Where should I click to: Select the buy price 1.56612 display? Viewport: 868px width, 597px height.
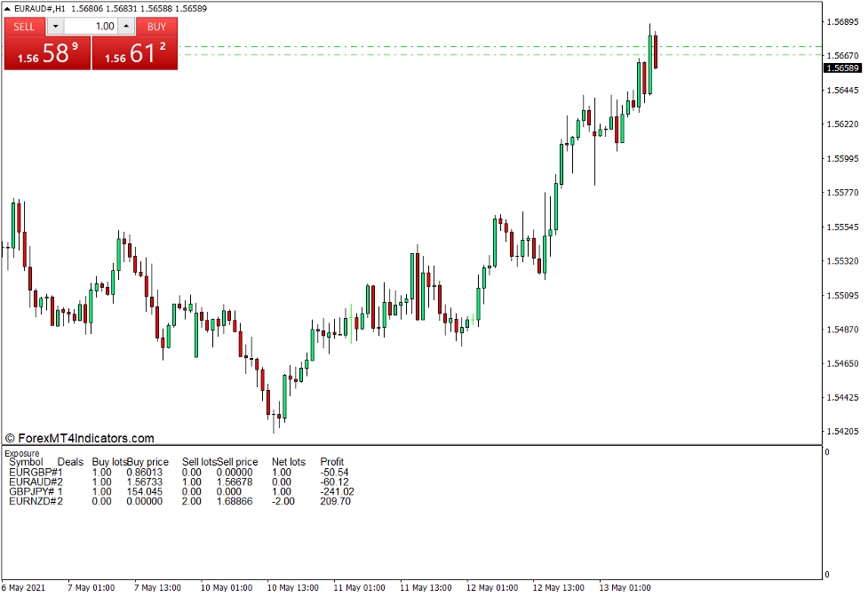pos(133,53)
